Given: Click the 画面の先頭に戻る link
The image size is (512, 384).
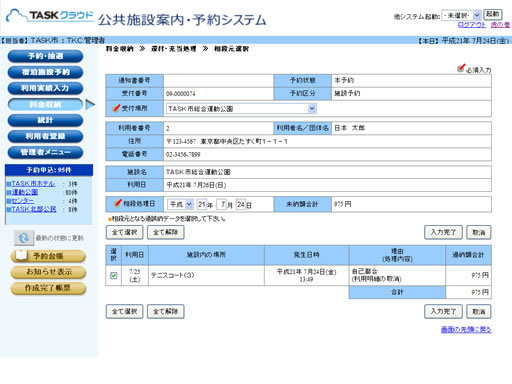Looking at the screenshot, I should [x=466, y=330].
